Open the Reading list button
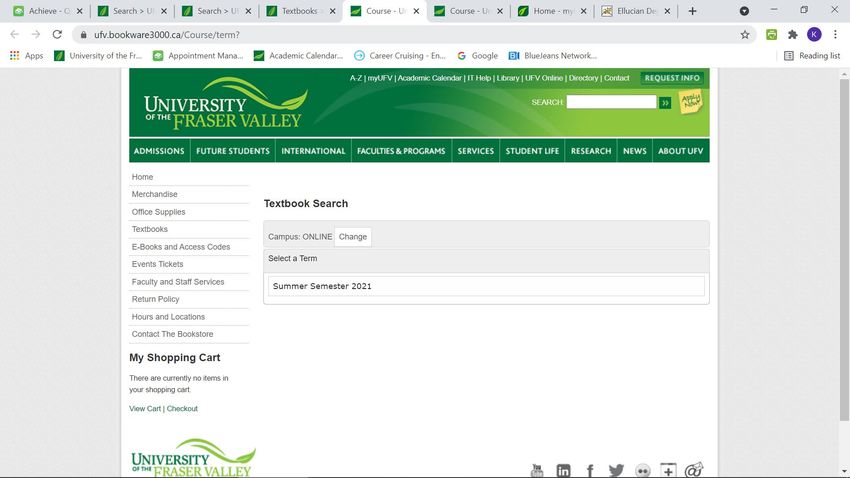850x478 pixels. (812, 56)
